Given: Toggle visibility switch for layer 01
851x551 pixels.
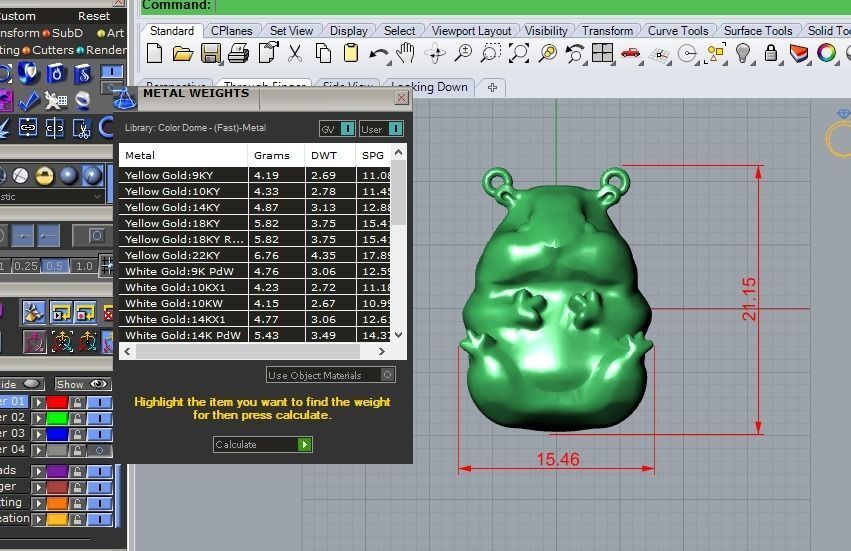Looking at the screenshot, I should [99, 402].
